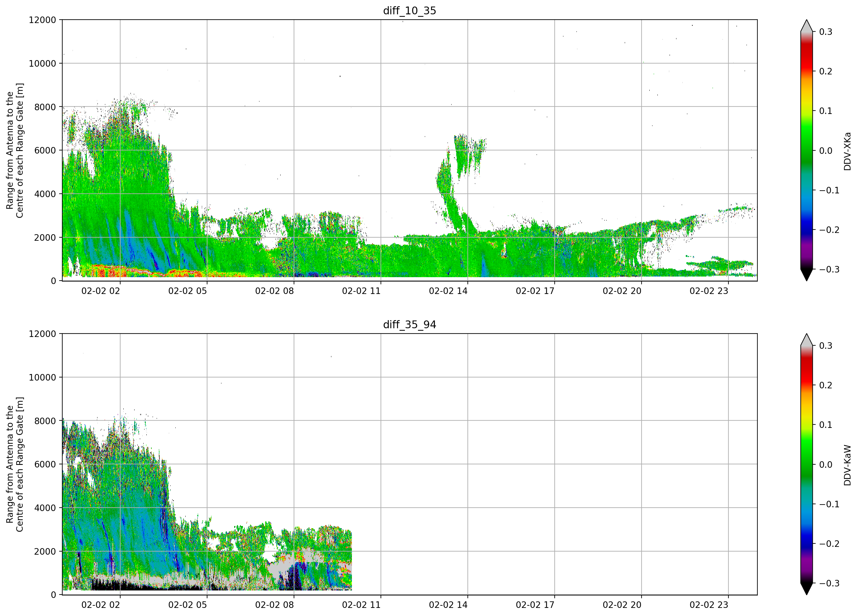
Task: Click the diff_35_94 plot title
Action: point(409,325)
